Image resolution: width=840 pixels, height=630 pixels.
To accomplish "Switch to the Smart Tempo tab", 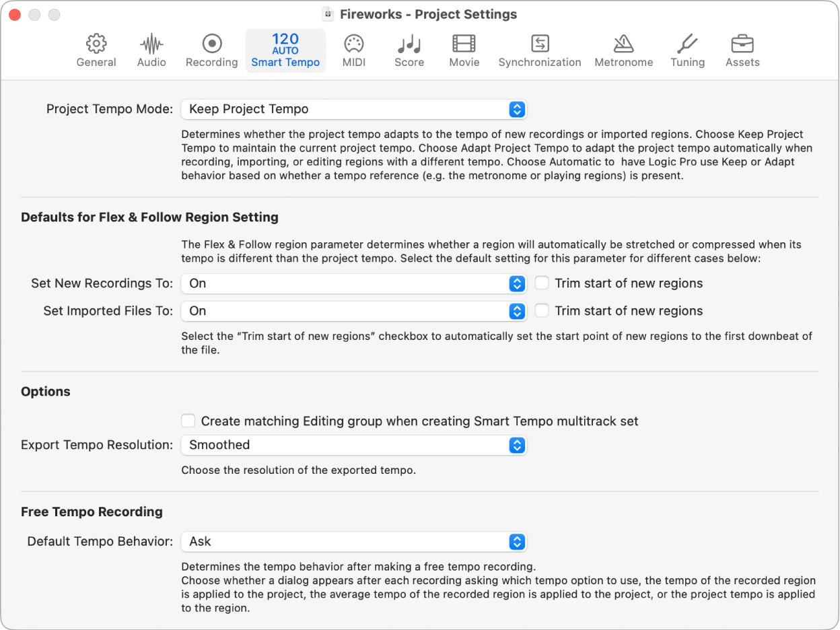I will click(x=285, y=50).
